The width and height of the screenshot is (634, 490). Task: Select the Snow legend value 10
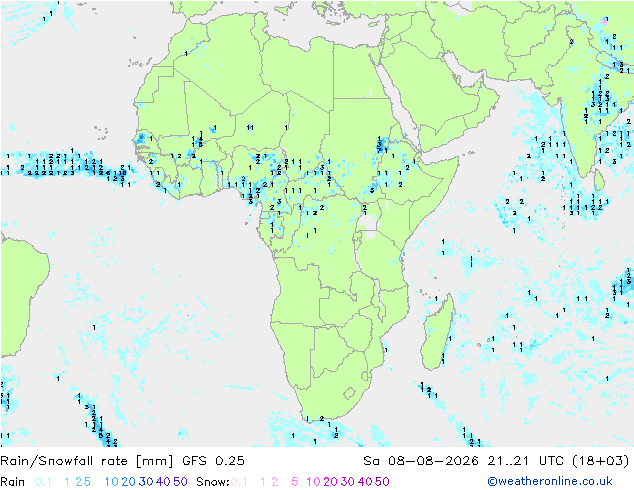pos(313,482)
